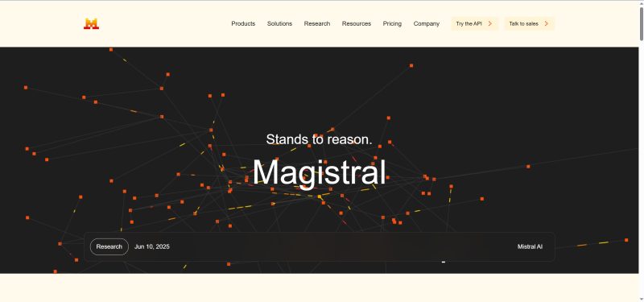Click the Stands to reason. tagline
Screen dimensions: 644x302
[x=319, y=139]
